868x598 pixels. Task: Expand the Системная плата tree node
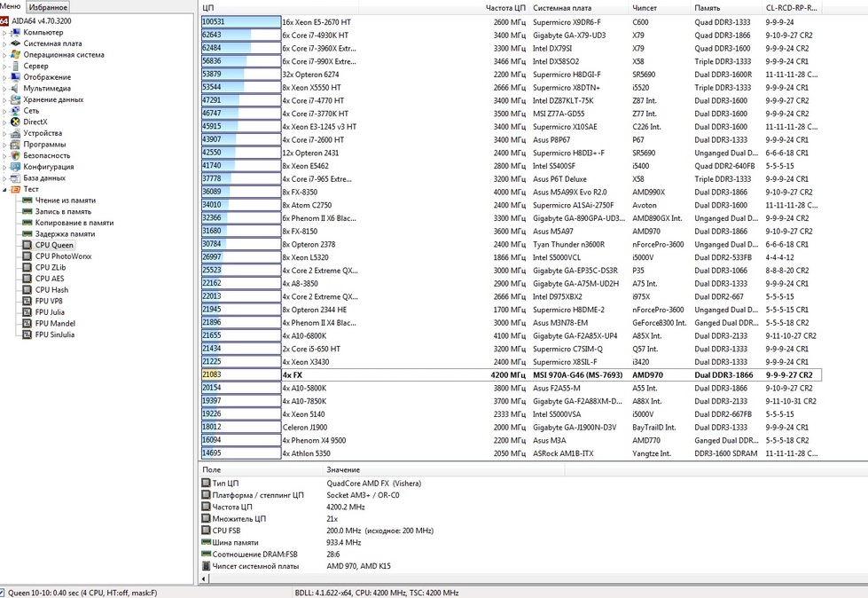pyautogui.click(x=4, y=43)
